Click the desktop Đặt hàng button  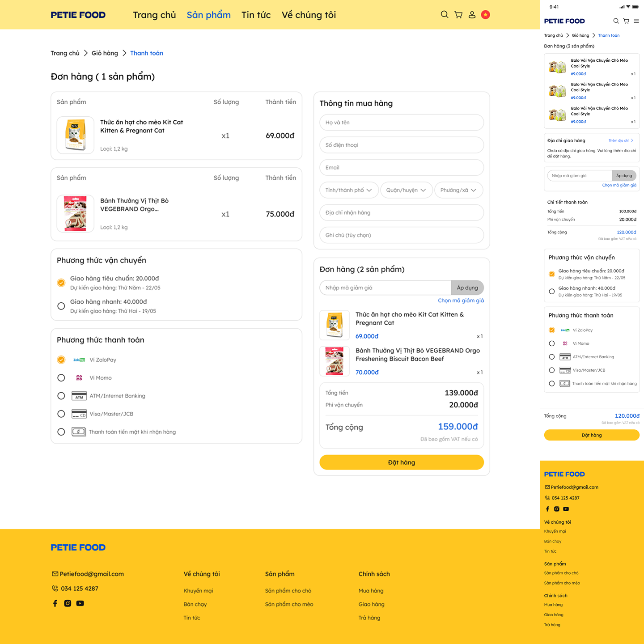pyautogui.click(x=402, y=462)
